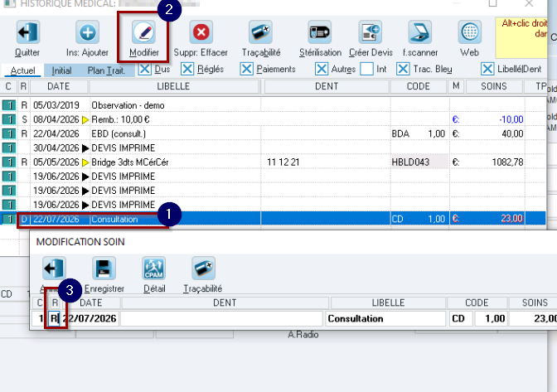Select the highlighted Consultation row
This screenshot has height=392, width=557.
[273, 219]
